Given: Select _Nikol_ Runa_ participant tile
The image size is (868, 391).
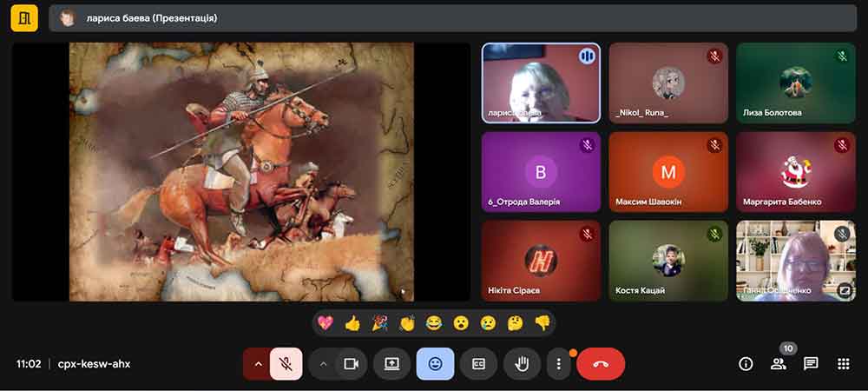Looking at the screenshot, I should pos(668,83).
